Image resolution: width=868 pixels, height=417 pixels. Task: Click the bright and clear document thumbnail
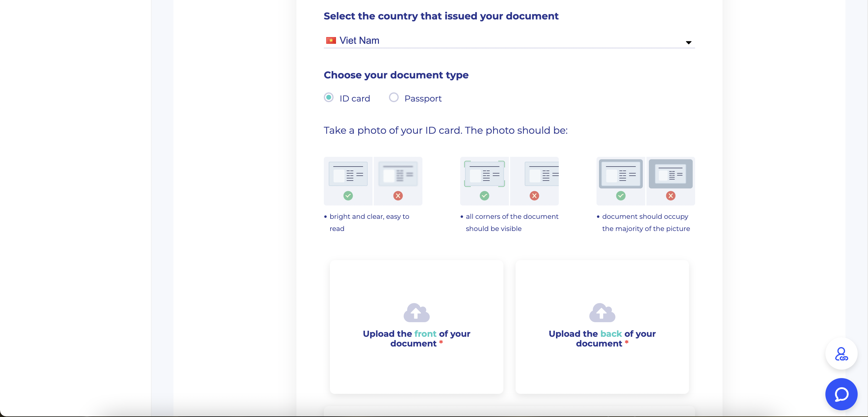pos(348,174)
